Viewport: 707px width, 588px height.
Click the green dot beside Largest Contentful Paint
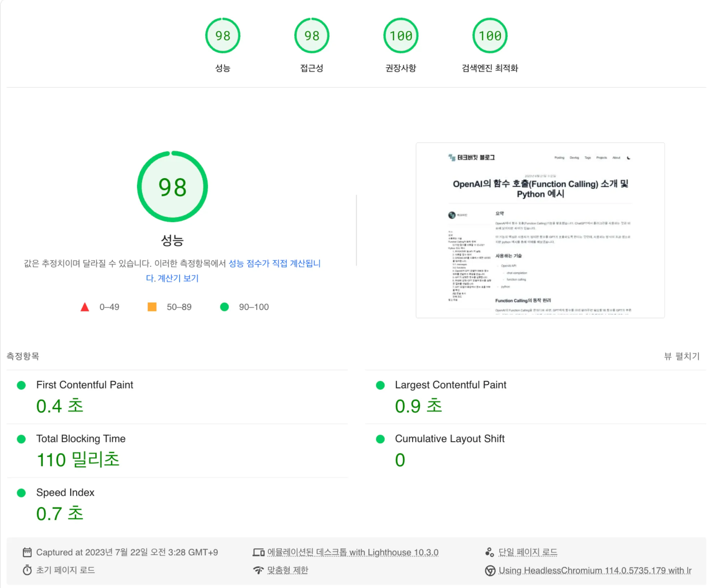coord(380,385)
